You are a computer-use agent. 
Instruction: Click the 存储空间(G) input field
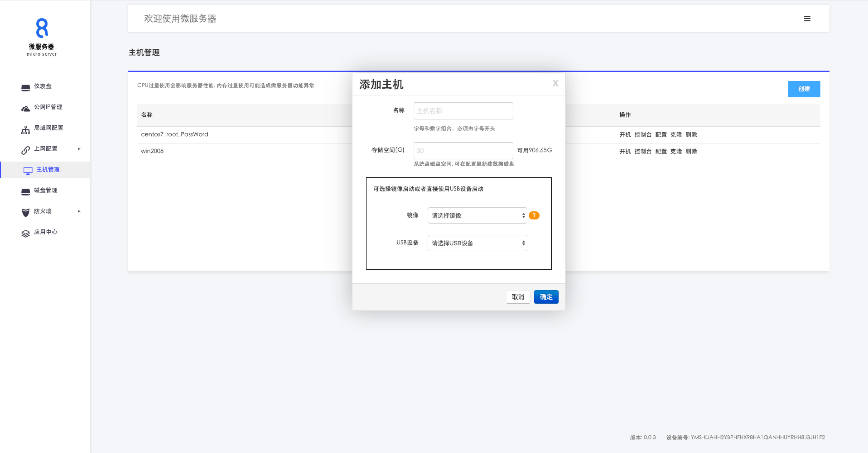click(463, 150)
